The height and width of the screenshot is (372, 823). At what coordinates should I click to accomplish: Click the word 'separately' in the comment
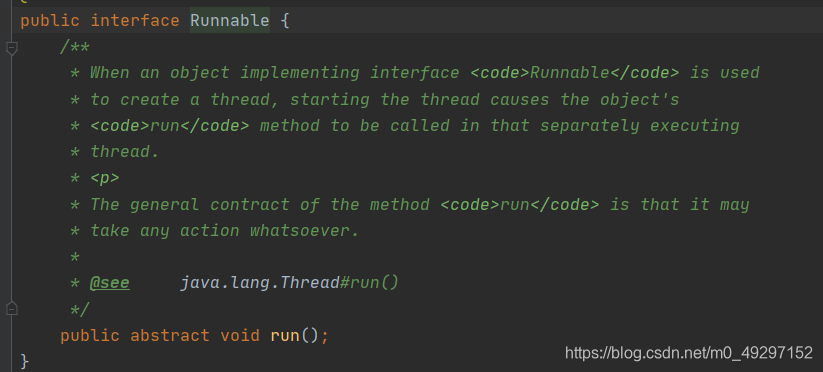590,125
